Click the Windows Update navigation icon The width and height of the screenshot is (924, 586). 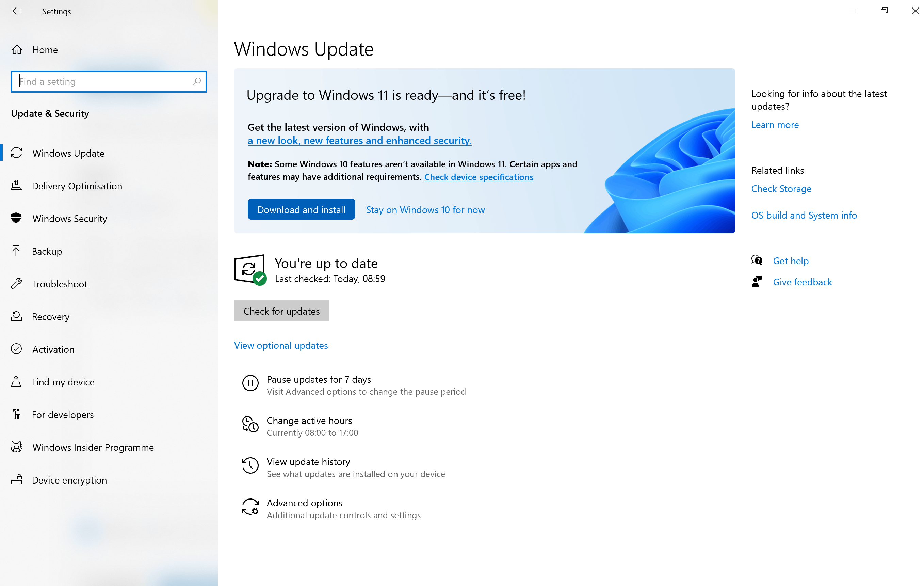(17, 153)
